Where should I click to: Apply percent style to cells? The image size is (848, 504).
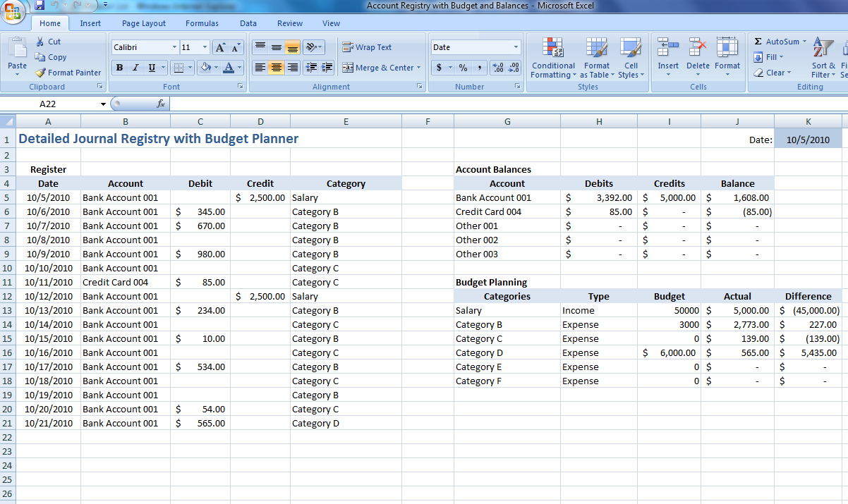coord(463,68)
